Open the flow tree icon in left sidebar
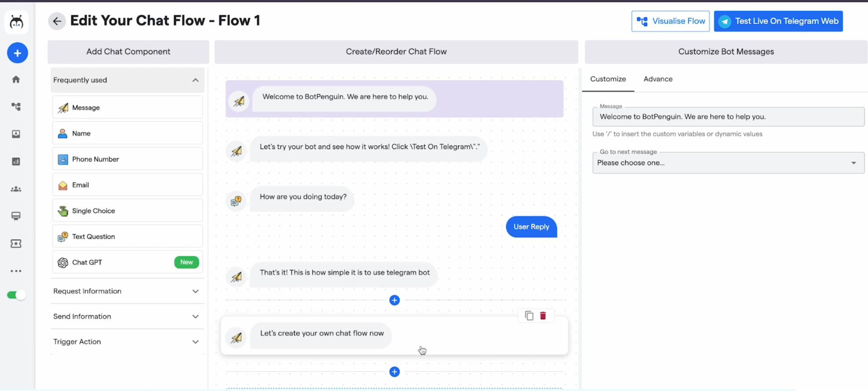The image size is (868, 391). [16, 107]
